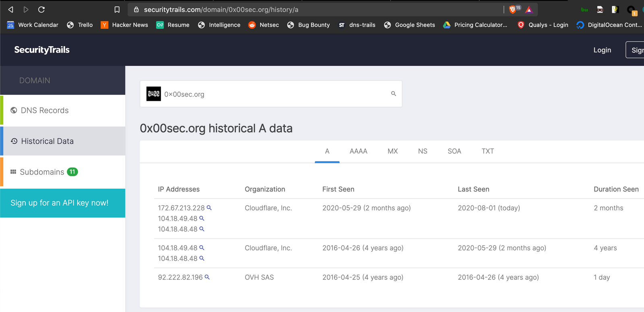This screenshot has height=312, width=644.
Task: Click IP address 172.67.213.228
Action: click(x=182, y=208)
